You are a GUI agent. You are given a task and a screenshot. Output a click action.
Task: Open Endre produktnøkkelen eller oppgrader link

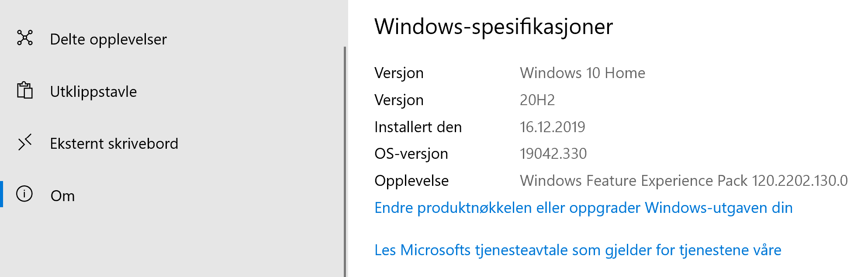pyautogui.click(x=583, y=208)
